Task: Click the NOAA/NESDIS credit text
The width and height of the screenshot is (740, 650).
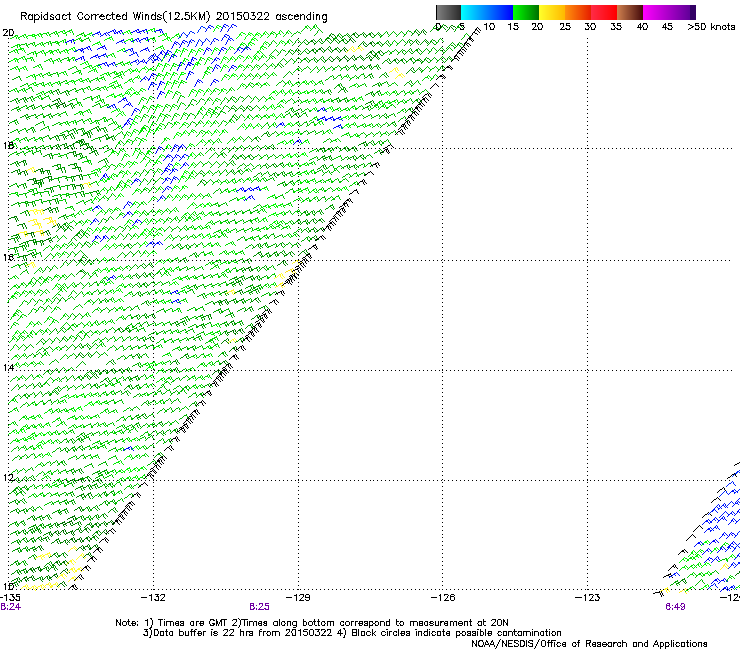Action: point(589,644)
